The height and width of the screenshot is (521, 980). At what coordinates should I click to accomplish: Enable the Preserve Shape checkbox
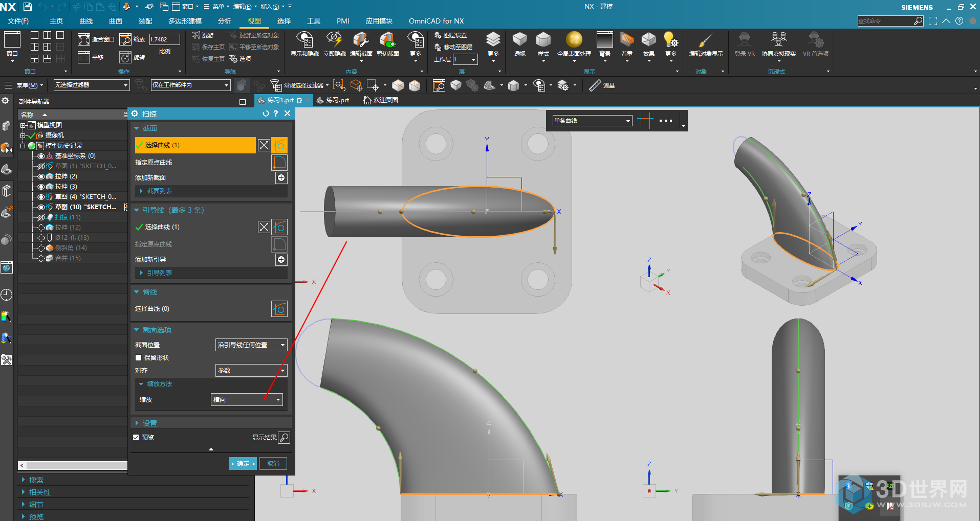138,357
